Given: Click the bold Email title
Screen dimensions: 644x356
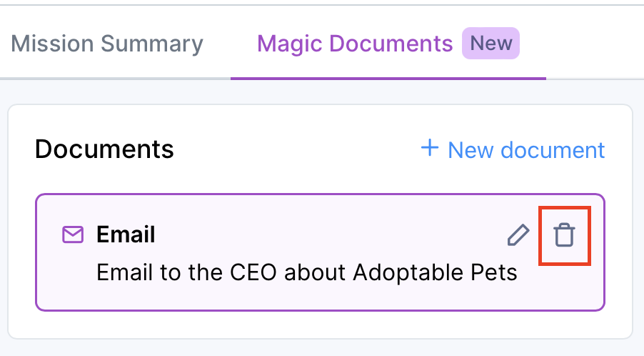Looking at the screenshot, I should tap(126, 234).
